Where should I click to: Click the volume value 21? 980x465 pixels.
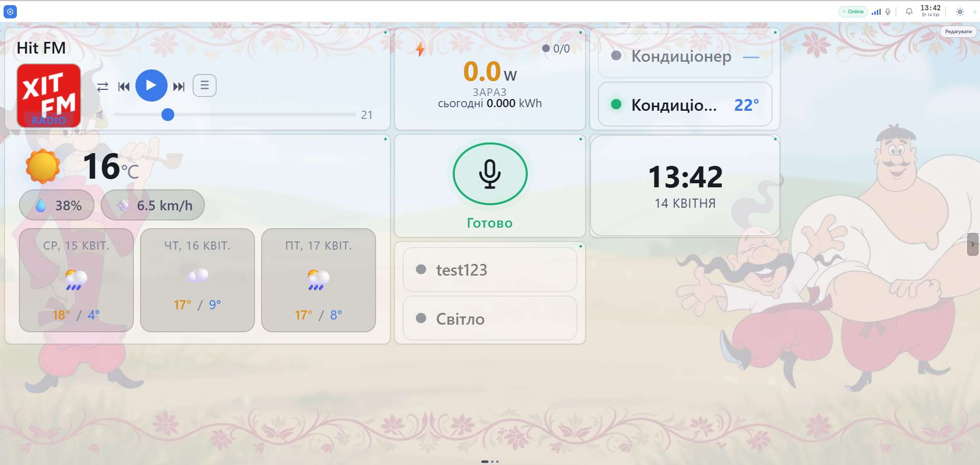click(x=367, y=115)
